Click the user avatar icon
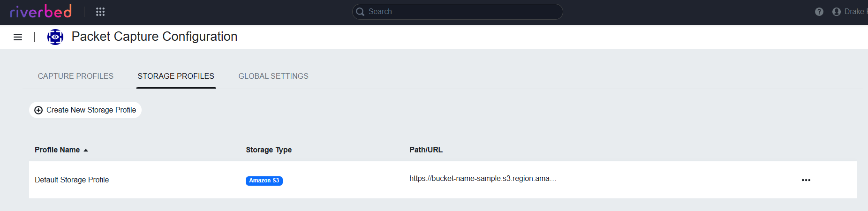This screenshot has width=868, height=211. pos(836,12)
